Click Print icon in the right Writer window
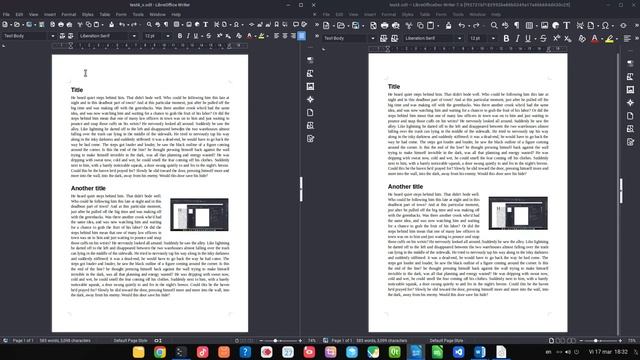 (x=384, y=25)
